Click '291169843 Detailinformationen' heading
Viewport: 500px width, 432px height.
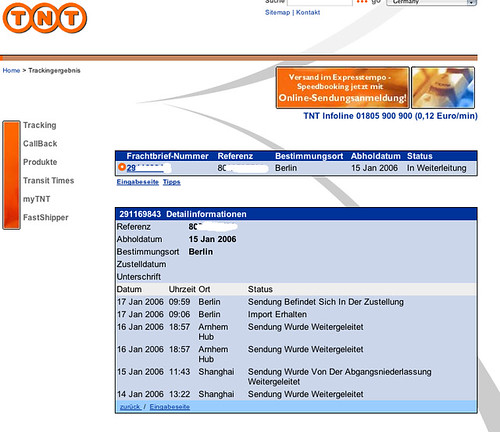(183, 214)
